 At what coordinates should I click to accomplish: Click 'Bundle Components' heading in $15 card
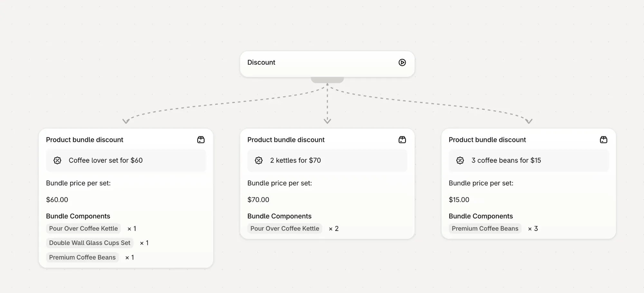(481, 216)
